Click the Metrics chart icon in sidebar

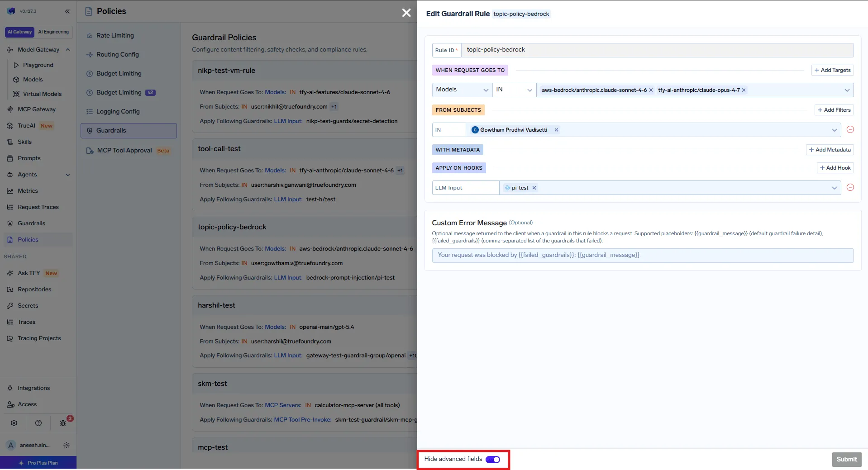click(x=10, y=191)
